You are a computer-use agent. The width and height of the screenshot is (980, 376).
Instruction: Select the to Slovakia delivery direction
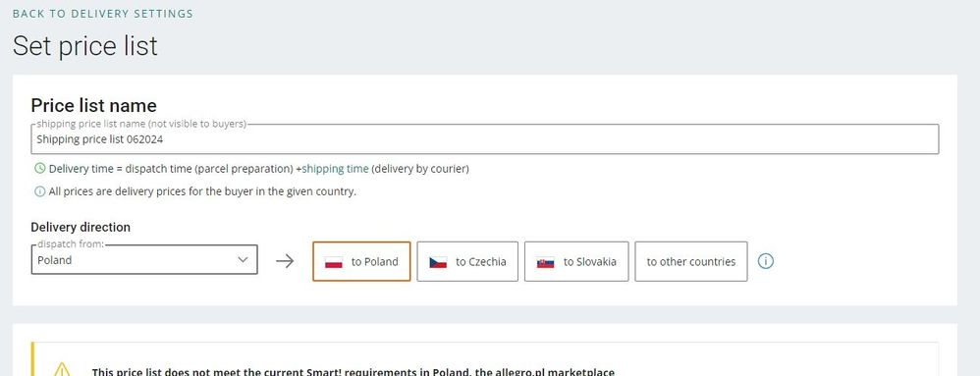point(576,262)
